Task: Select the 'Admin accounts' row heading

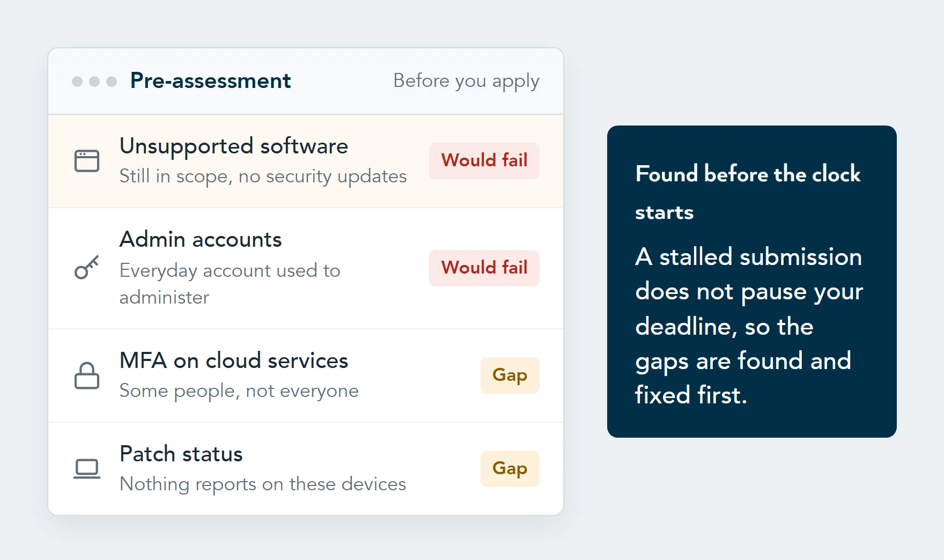Action: pos(201,239)
